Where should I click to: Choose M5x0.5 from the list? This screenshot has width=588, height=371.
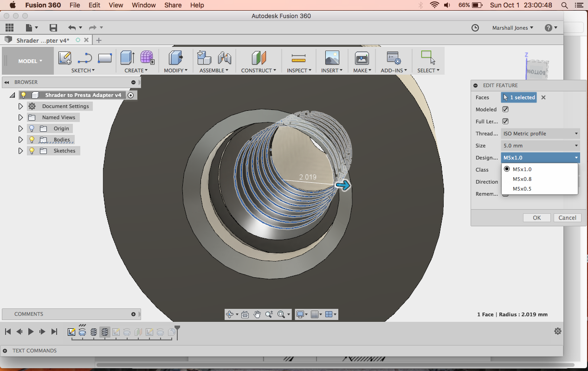[x=522, y=189]
